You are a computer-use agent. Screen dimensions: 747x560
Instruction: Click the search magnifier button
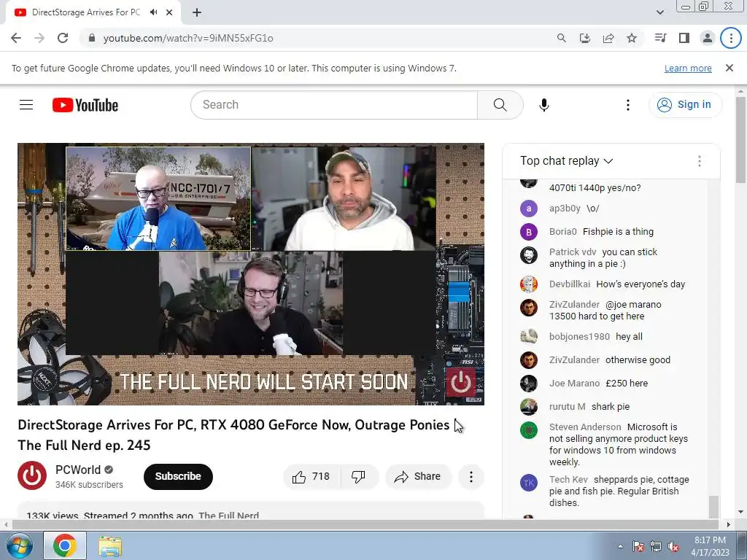click(x=500, y=105)
